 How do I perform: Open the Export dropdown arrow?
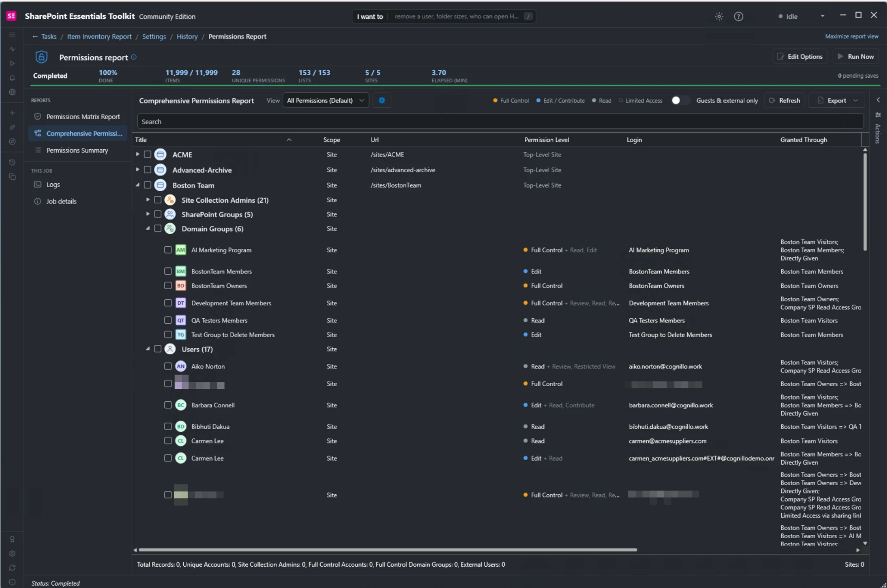pyautogui.click(x=855, y=100)
